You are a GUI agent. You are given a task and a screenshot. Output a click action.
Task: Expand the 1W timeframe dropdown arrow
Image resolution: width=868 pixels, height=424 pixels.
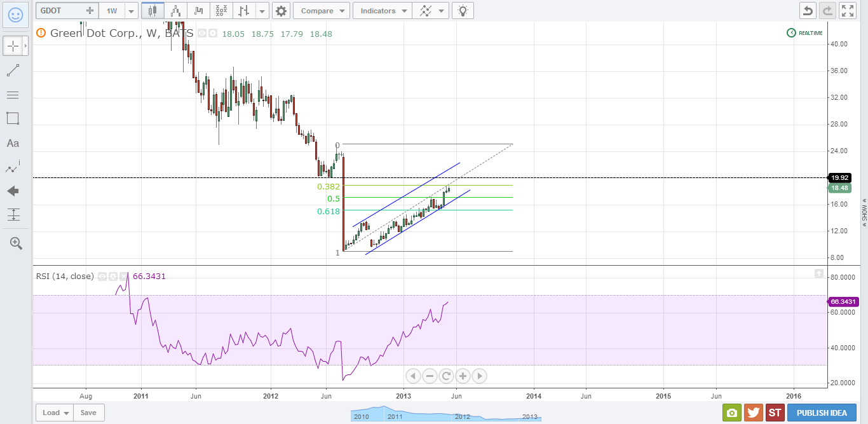point(131,11)
